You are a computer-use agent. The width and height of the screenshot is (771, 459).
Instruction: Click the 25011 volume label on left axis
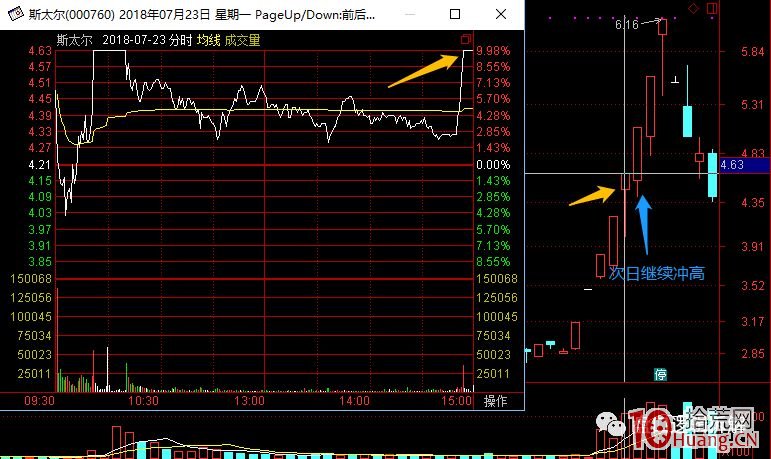(34, 374)
